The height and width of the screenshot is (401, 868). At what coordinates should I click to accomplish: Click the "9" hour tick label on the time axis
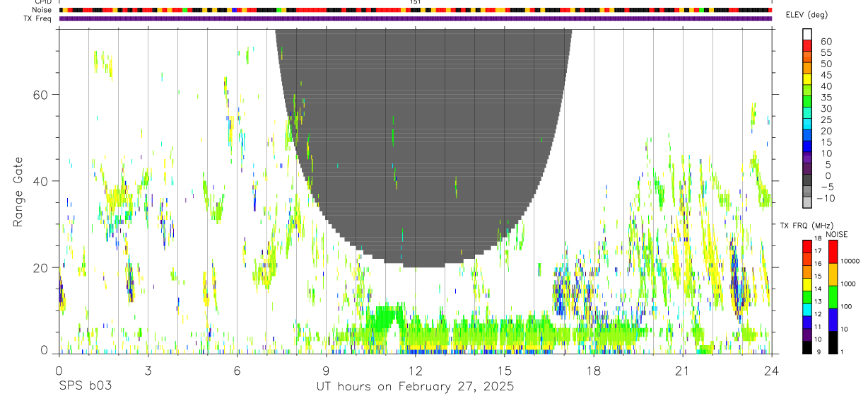point(326,371)
